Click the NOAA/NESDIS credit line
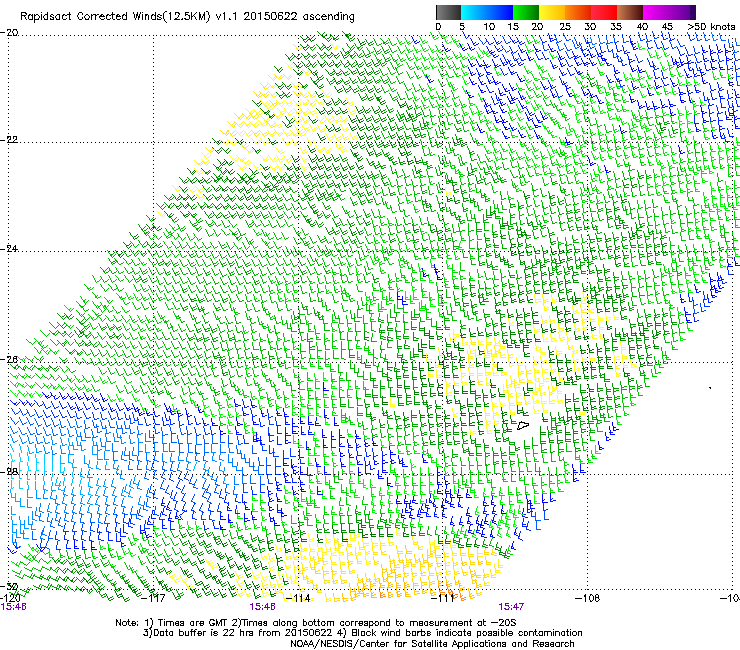This screenshot has width=740, height=650. tap(432, 644)
